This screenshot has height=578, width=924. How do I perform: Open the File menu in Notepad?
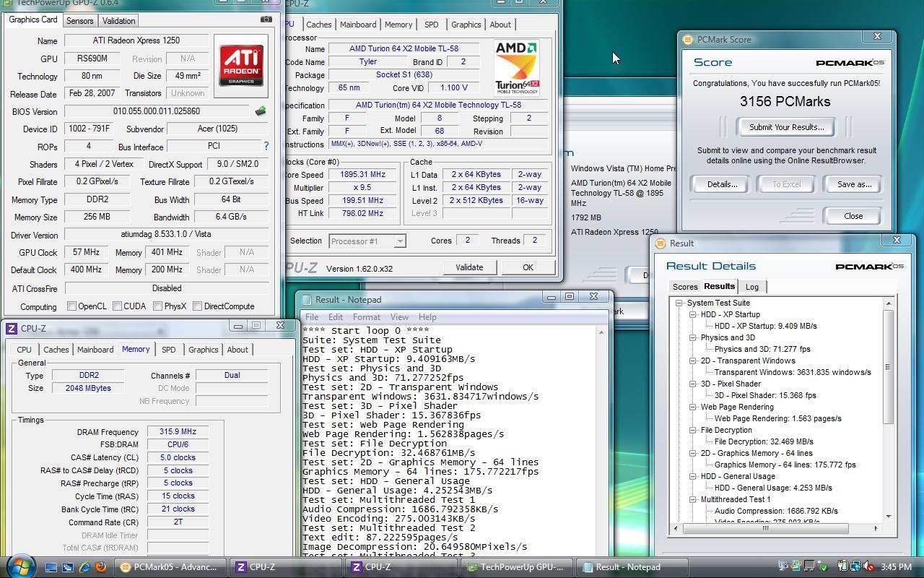point(312,317)
